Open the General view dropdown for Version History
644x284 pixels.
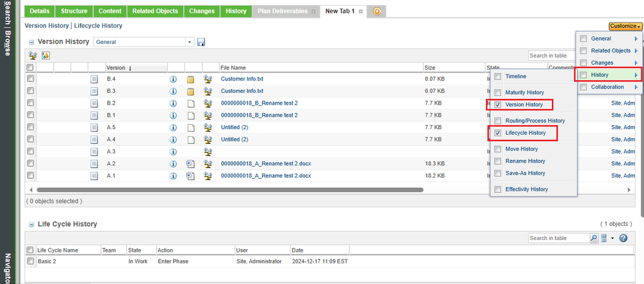pyautogui.click(x=190, y=42)
